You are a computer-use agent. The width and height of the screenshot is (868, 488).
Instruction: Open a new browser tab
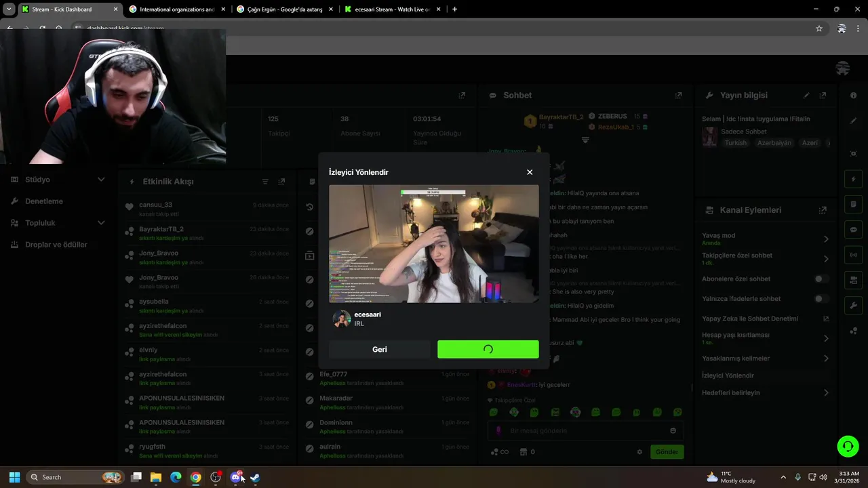point(454,9)
